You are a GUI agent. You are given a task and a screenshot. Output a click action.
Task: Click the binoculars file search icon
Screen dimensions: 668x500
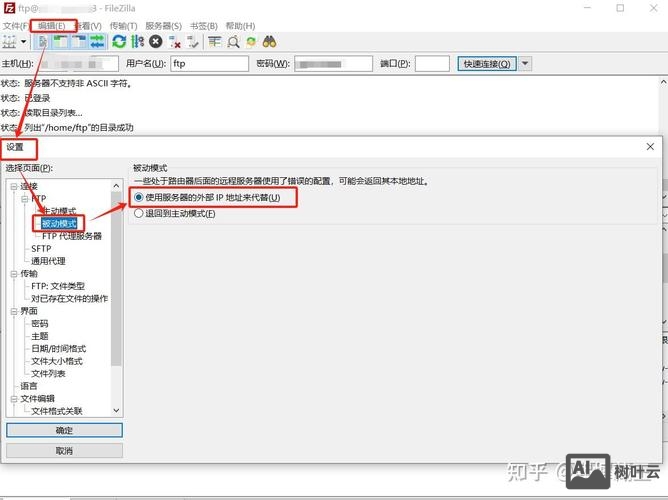pyautogui.click(x=269, y=42)
